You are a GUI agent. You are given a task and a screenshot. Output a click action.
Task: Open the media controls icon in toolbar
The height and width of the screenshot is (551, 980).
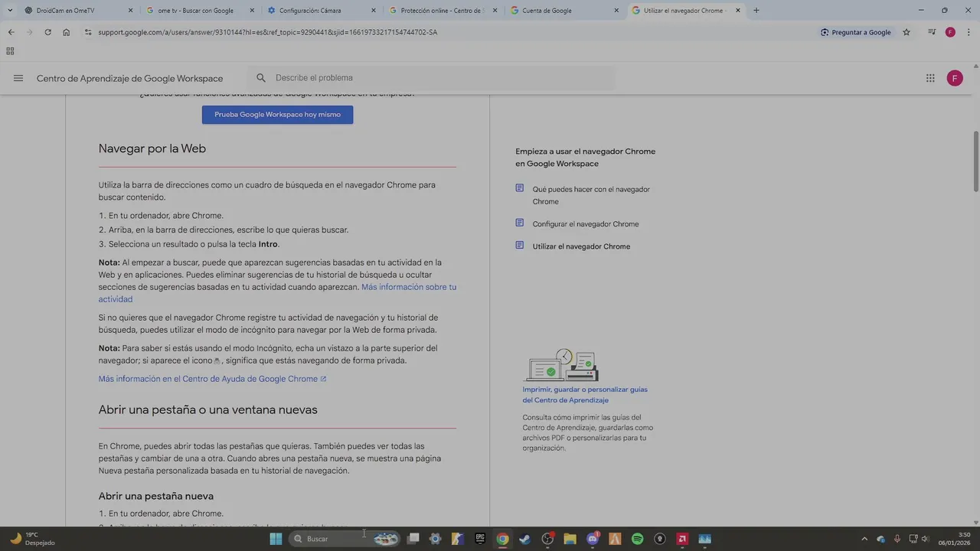tap(932, 32)
